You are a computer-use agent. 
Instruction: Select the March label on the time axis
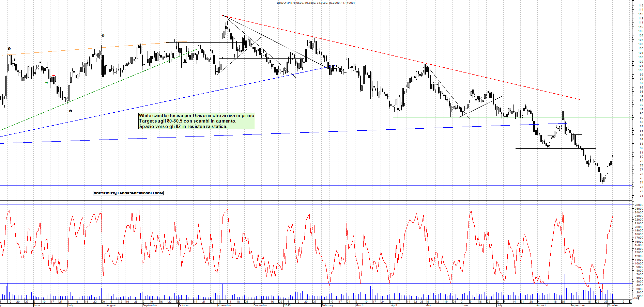[x=359, y=305]
